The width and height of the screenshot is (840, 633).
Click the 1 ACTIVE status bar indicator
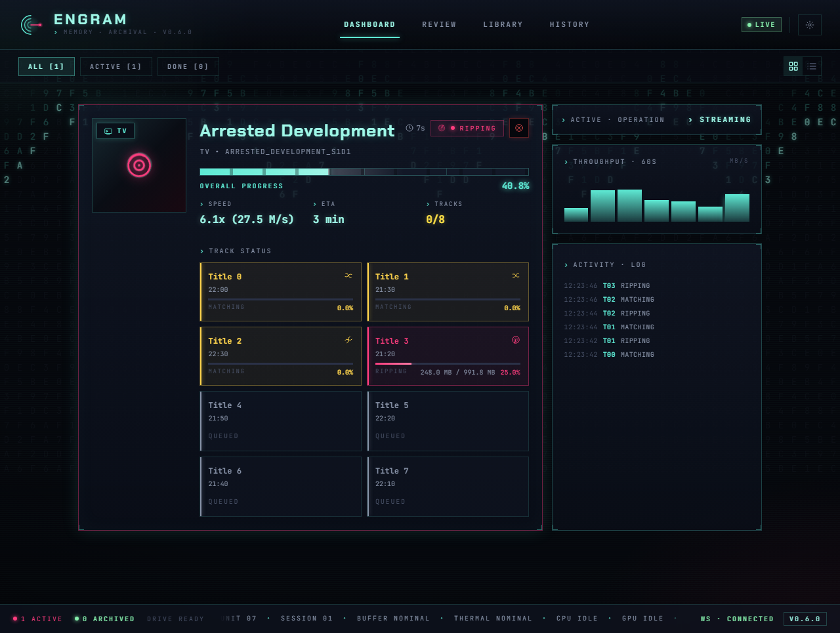[37, 619]
